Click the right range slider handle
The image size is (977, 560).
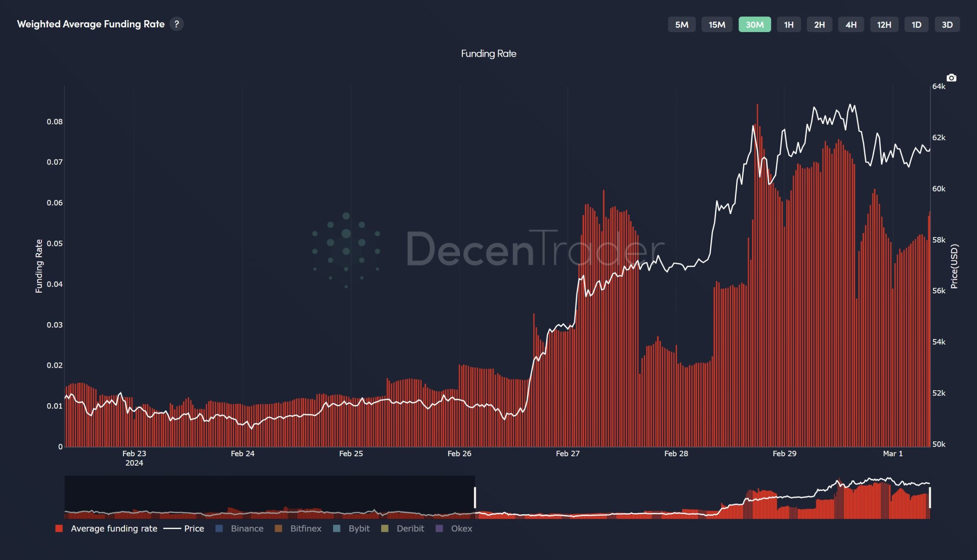click(930, 497)
